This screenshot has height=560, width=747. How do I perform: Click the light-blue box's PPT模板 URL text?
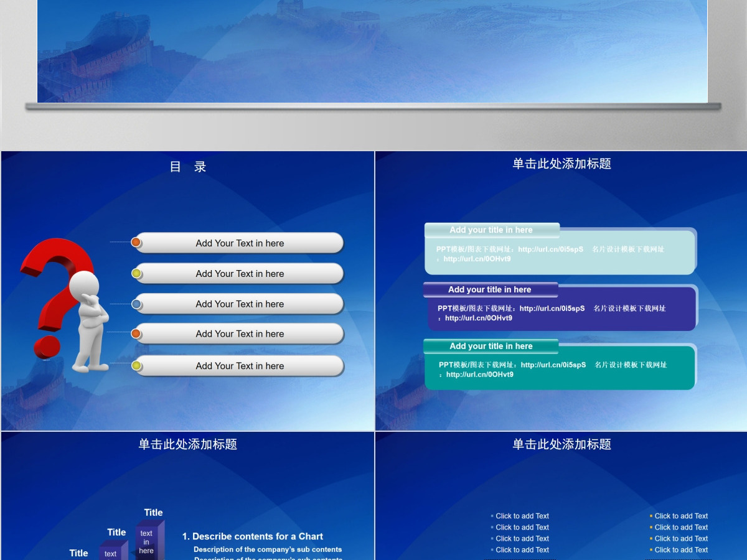point(550,254)
